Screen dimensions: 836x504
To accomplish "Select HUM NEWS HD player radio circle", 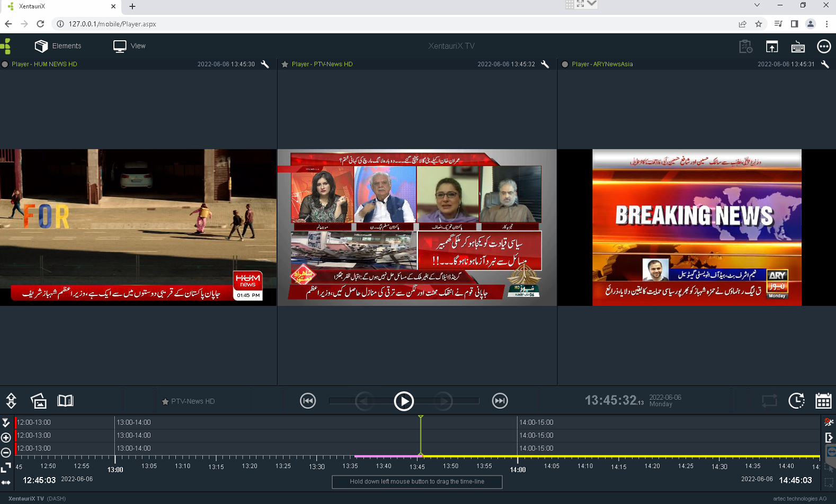I will 5,64.
